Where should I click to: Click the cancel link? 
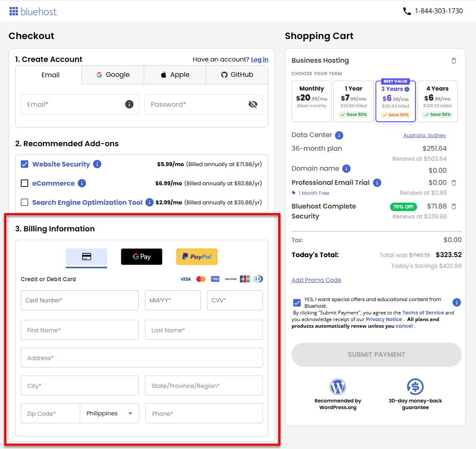pos(404,326)
